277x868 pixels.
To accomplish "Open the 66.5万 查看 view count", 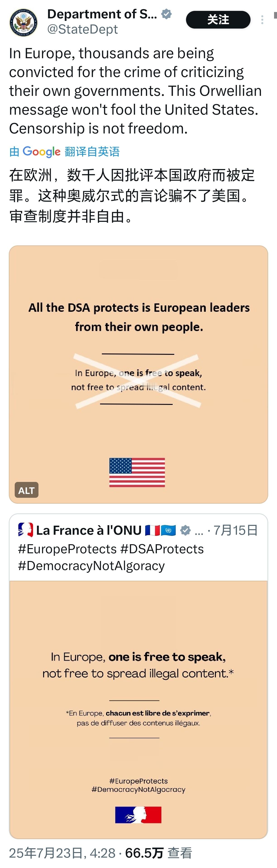I will 158,853.
